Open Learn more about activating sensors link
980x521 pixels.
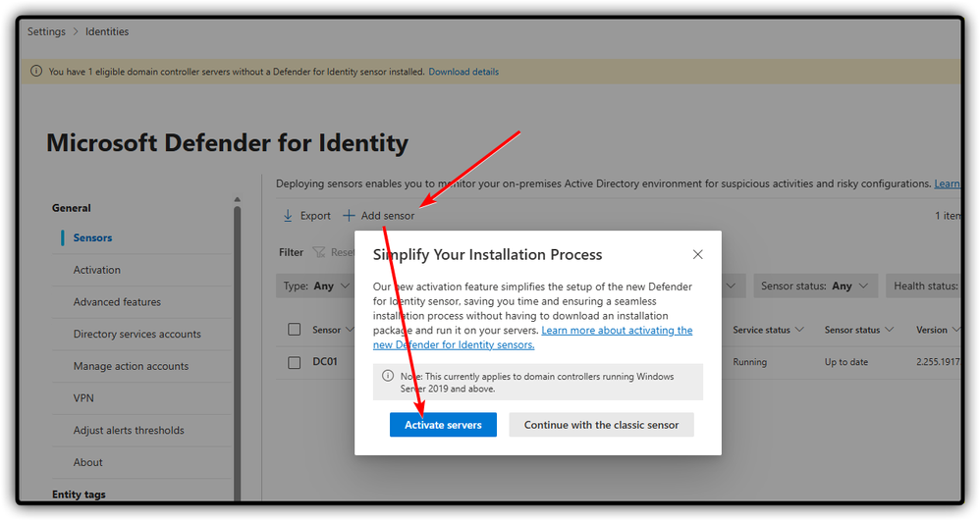point(532,338)
